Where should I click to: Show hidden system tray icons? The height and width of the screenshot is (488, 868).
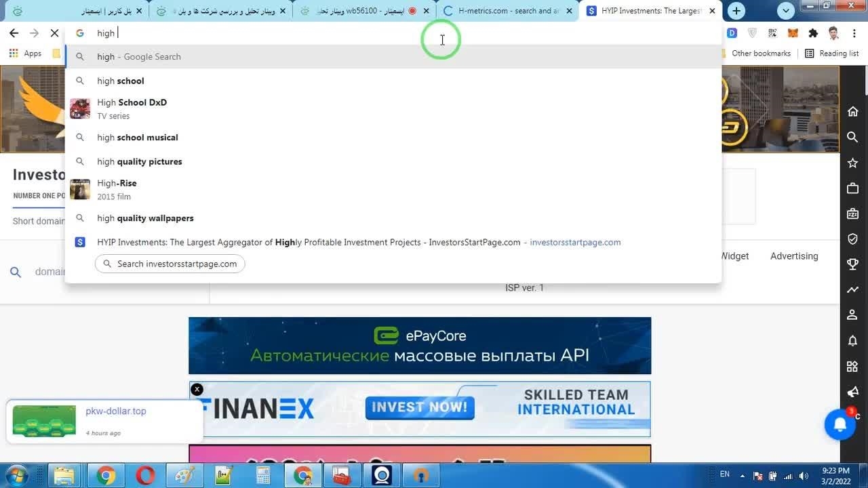click(742, 475)
